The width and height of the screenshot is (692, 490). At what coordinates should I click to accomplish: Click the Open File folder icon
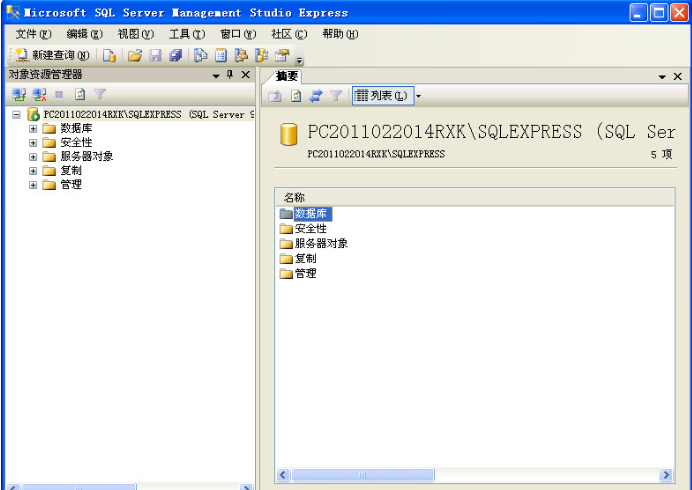135,55
